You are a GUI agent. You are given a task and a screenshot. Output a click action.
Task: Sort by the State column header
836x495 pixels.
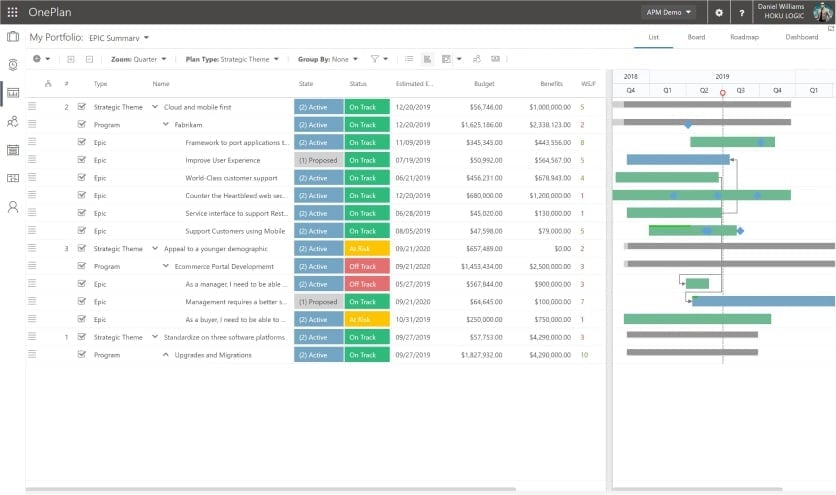point(306,84)
